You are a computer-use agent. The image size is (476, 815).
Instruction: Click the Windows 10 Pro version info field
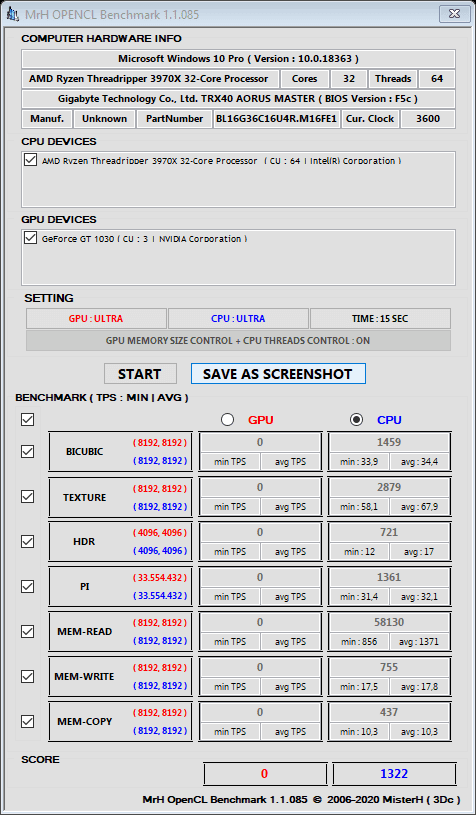(238, 59)
